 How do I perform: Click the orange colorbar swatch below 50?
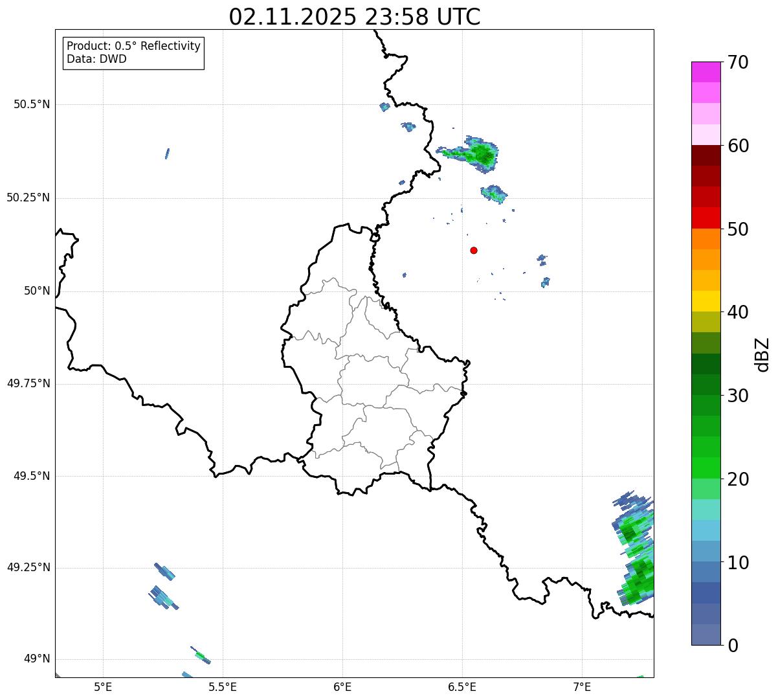pyautogui.click(x=706, y=239)
